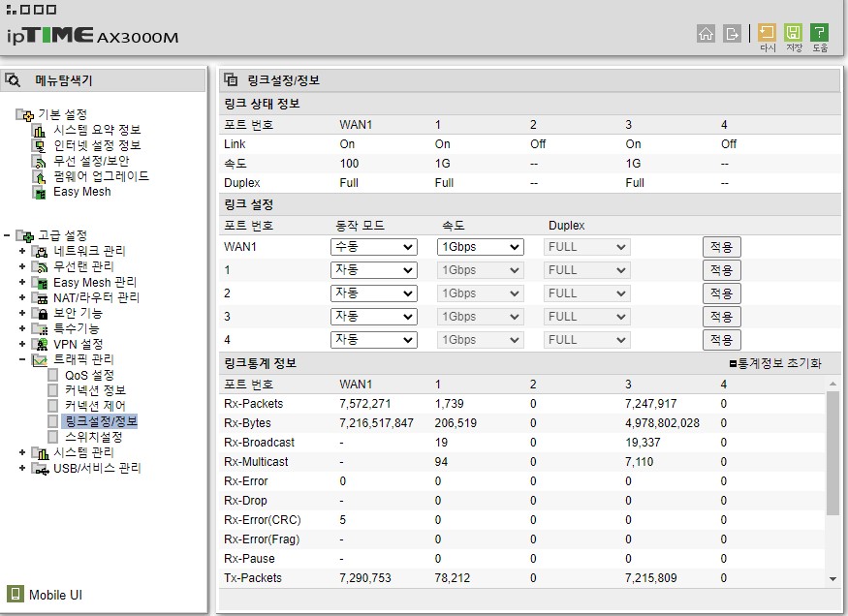
Task: Click the orange 다시 reload icon
Action: click(767, 32)
